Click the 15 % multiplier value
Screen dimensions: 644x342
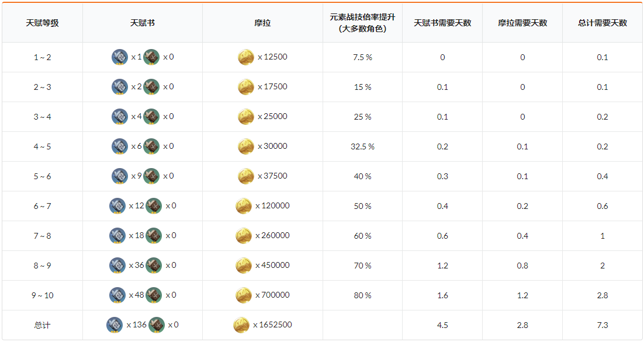pos(362,87)
